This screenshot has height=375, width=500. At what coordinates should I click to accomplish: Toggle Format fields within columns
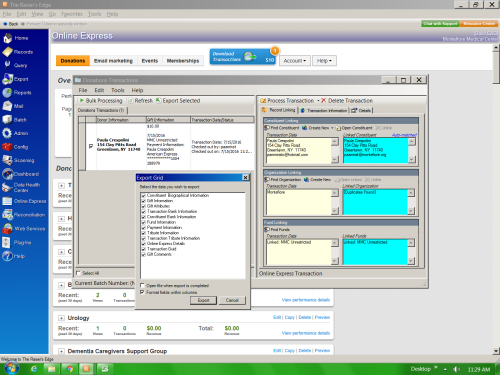[x=142, y=292]
